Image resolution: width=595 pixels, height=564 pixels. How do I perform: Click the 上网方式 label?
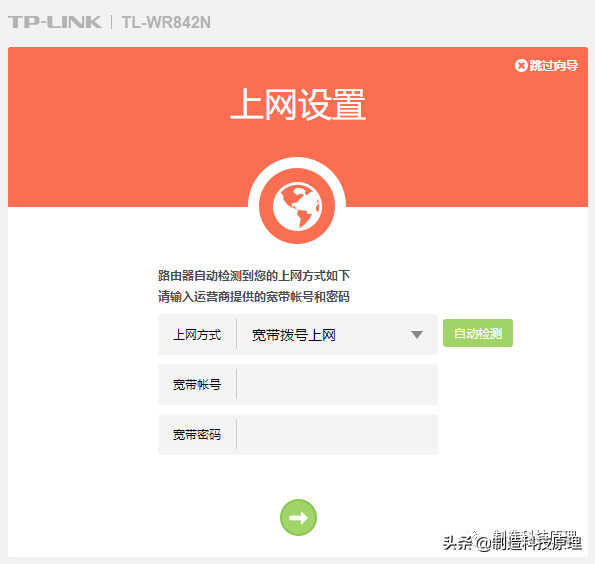(197, 335)
